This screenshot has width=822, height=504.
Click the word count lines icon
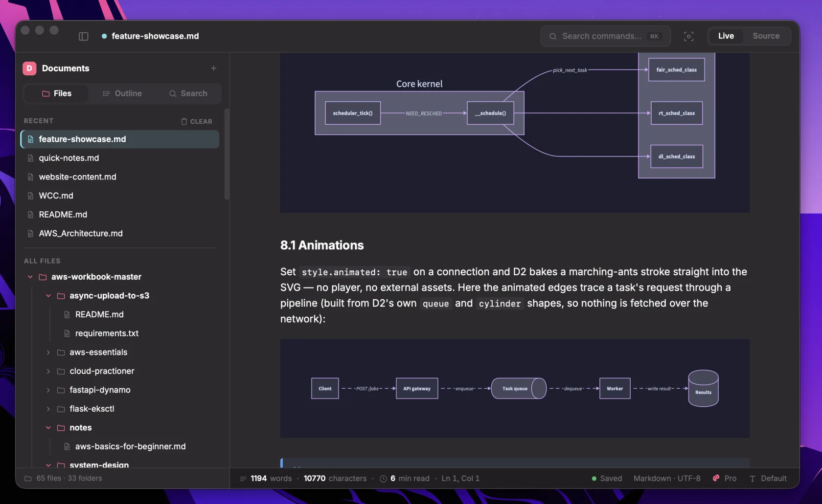(x=243, y=479)
